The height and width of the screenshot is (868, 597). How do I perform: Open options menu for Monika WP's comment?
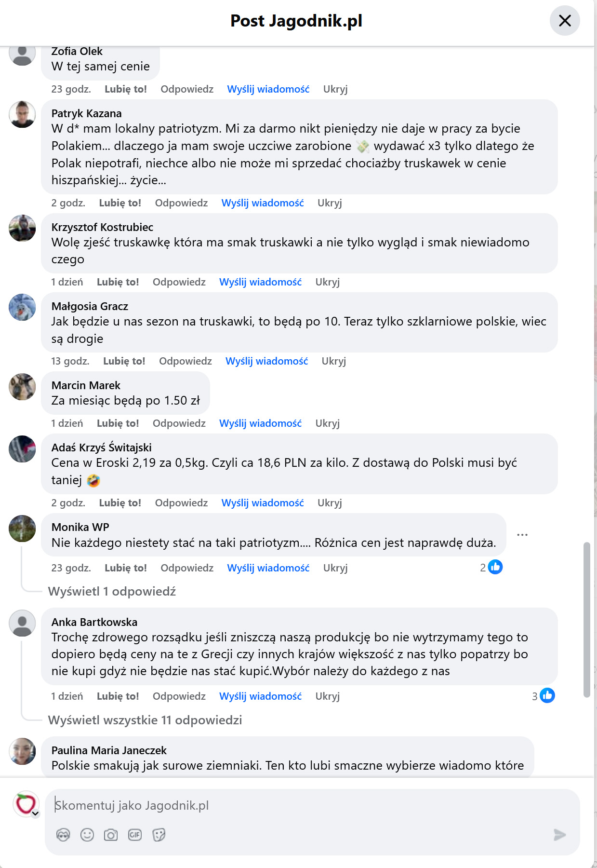[x=522, y=535]
